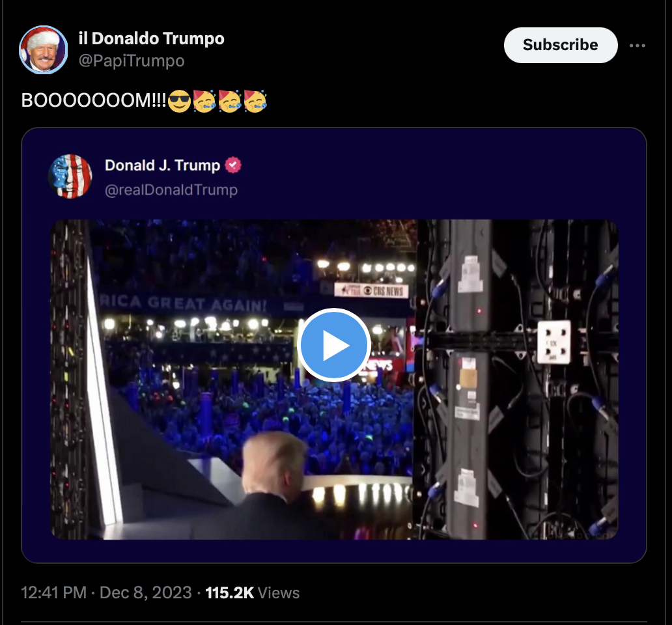The width and height of the screenshot is (672, 625).
Task: Open the three-dot more options menu
Action: (x=637, y=46)
